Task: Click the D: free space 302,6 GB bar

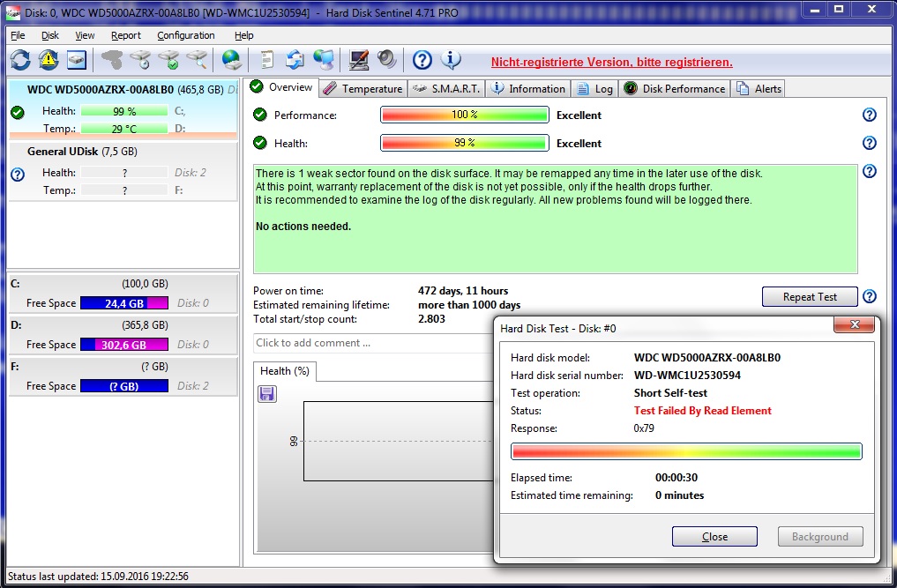Action: pos(124,345)
